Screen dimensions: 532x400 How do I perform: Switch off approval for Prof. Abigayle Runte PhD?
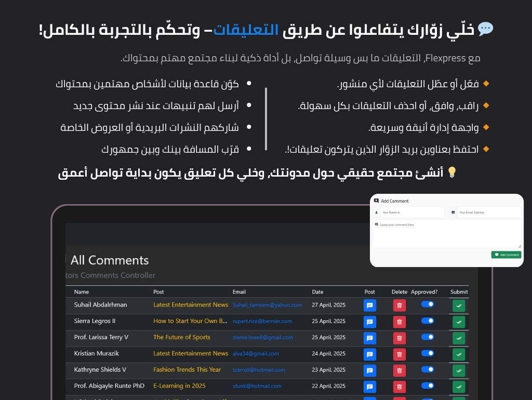[428, 385]
